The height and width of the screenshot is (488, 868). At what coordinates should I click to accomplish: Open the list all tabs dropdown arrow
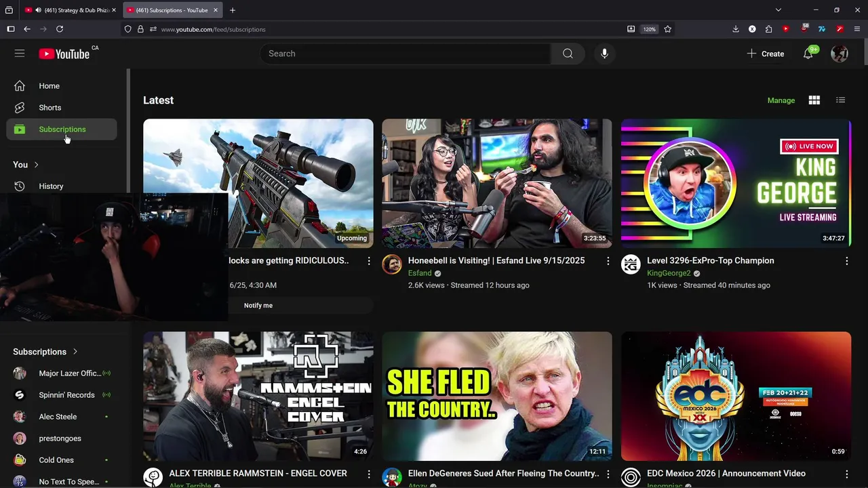point(778,10)
